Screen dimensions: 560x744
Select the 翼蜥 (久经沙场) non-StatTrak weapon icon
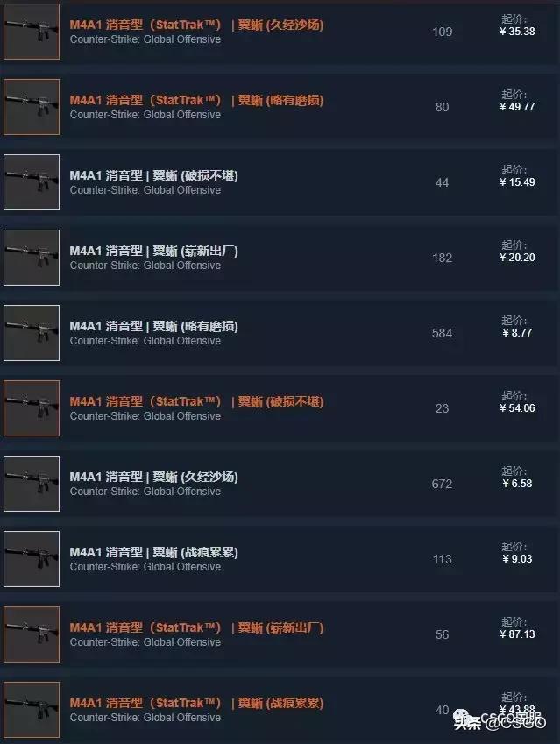(32, 484)
